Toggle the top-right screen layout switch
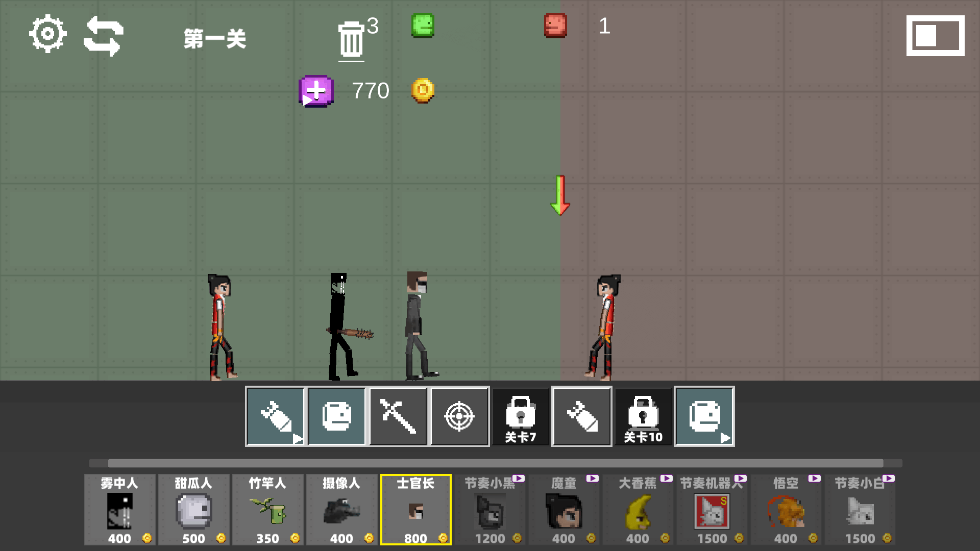Image resolution: width=980 pixels, height=551 pixels. pos(935,36)
